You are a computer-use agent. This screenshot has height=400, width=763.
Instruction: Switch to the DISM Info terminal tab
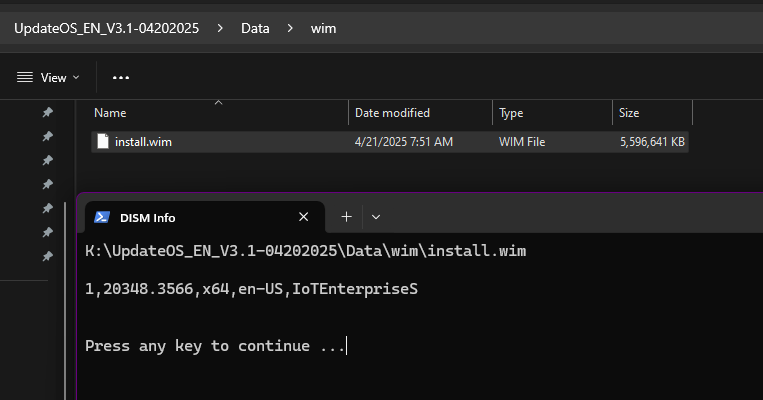tap(204, 217)
